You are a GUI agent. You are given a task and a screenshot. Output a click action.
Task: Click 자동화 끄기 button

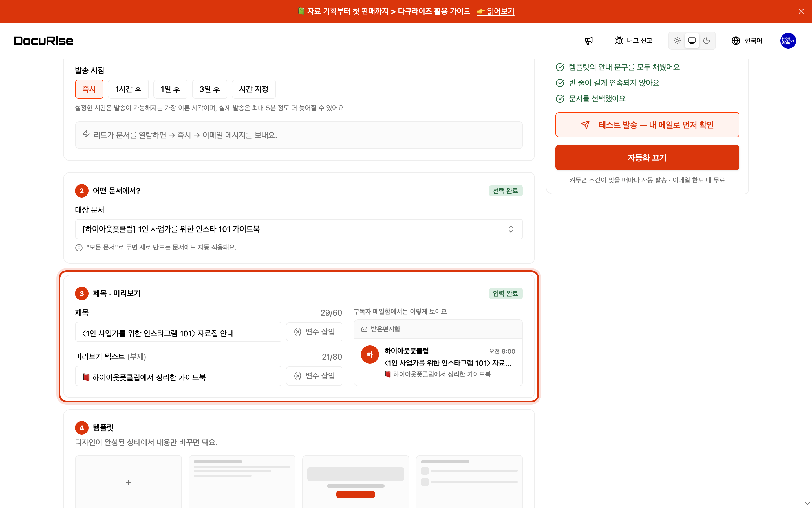(x=647, y=157)
